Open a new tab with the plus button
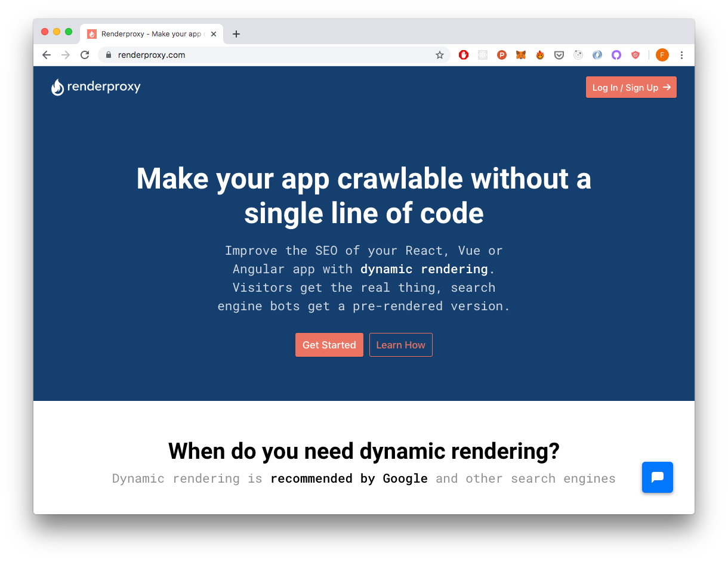Viewport: 728px width, 562px height. (236, 34)
